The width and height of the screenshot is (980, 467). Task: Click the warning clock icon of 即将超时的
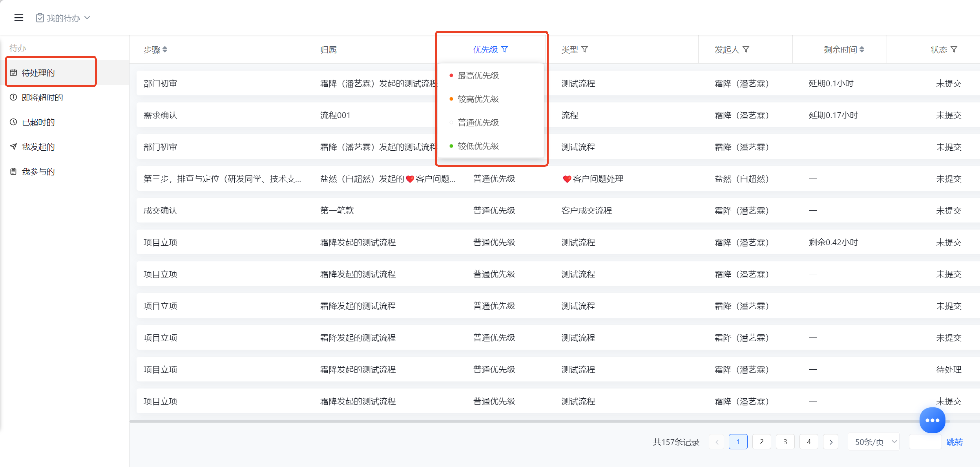pyautogui.click(x=13, y=97)
